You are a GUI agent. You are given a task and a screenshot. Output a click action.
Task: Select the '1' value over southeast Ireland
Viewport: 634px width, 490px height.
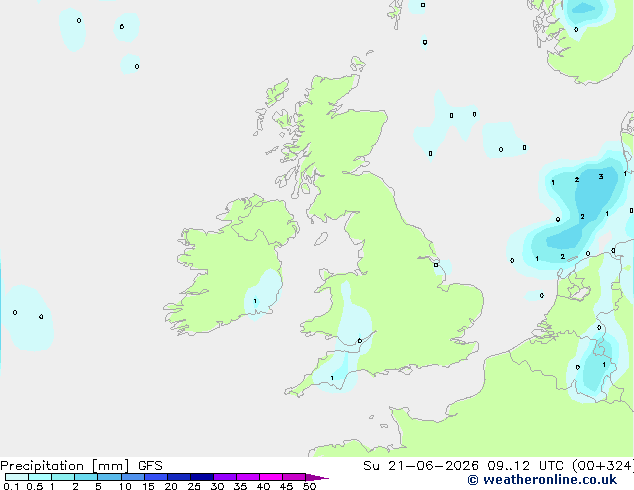[255, 301]
